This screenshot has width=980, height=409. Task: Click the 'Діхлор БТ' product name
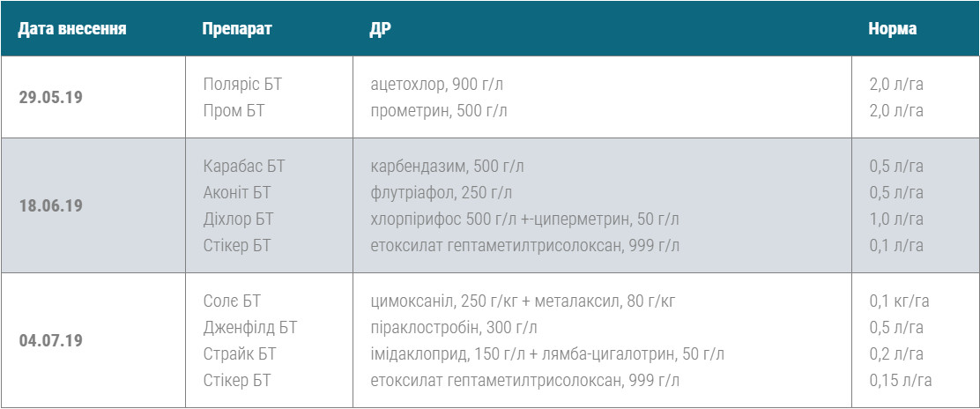coord(238,219)
